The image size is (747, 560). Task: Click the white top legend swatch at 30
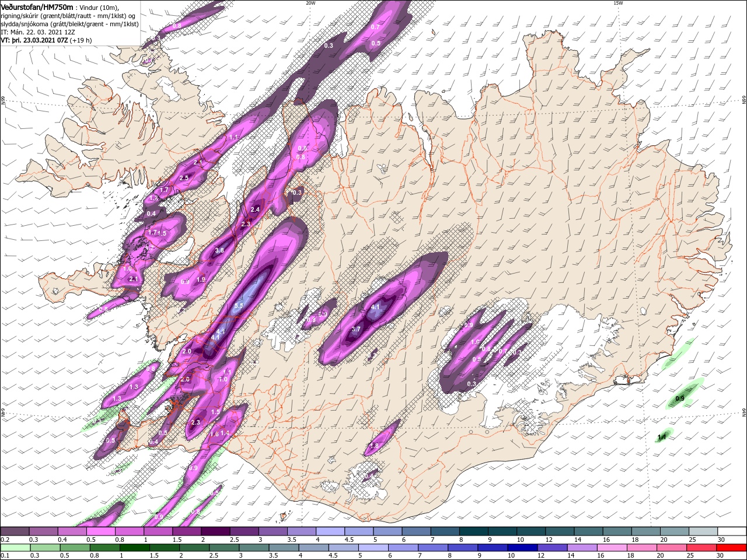732,531
